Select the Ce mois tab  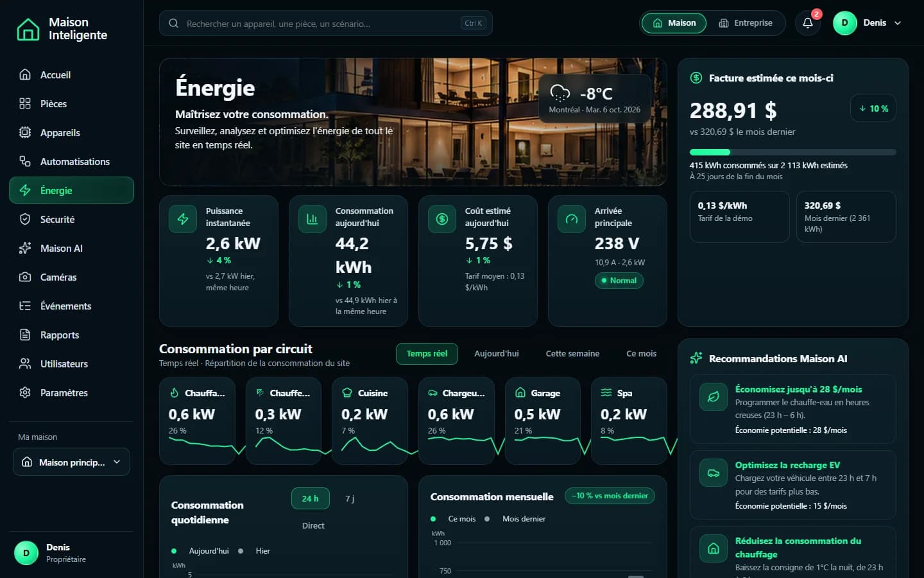click(641, 354)
